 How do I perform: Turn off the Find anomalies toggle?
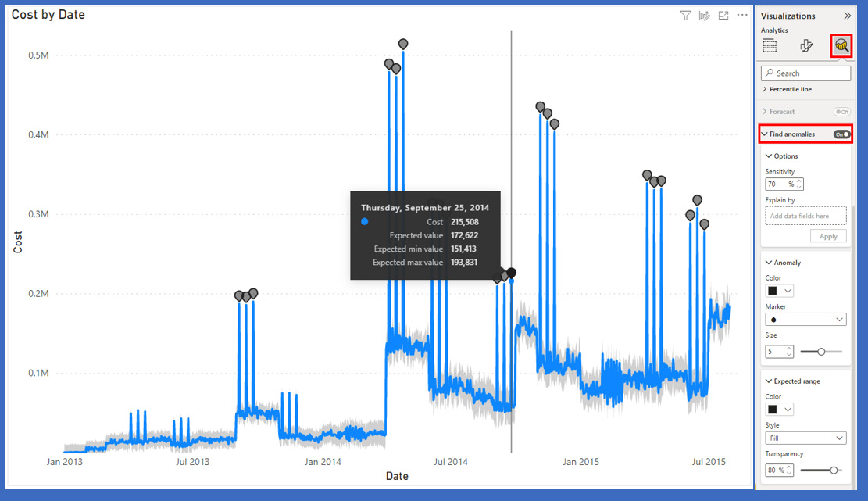[841, 134]
